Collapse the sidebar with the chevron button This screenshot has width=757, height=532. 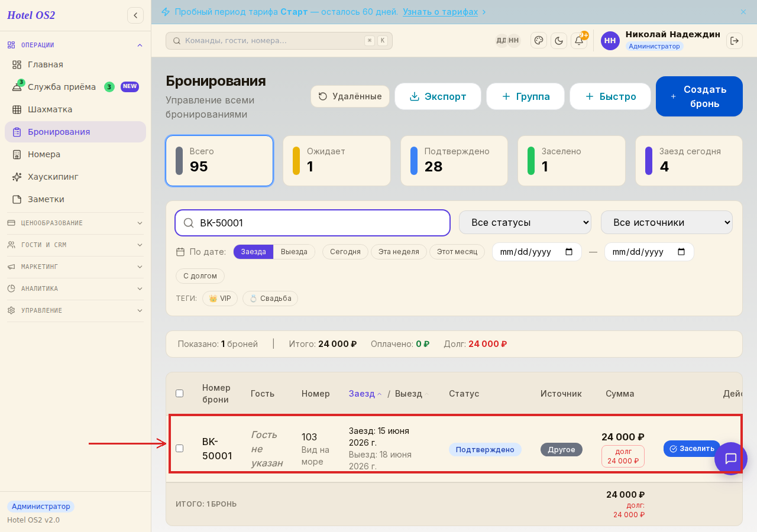(135, 15)
